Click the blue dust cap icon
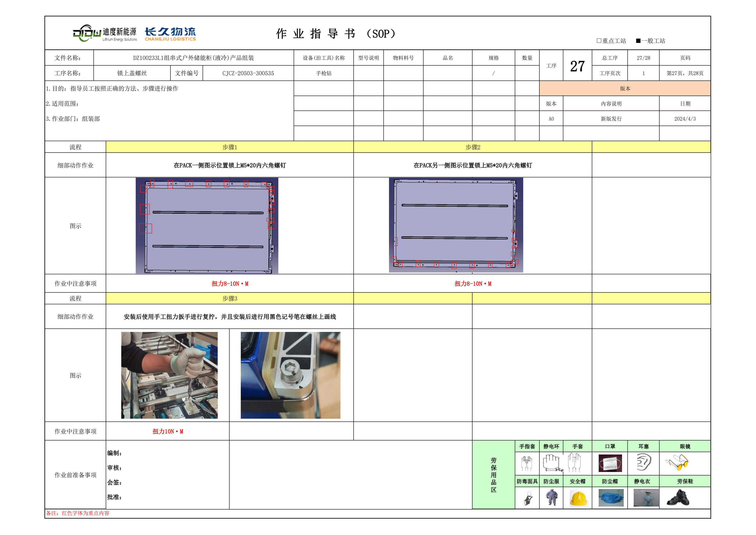Viewport: 756px width, 535px height. (x=611, y=498)
